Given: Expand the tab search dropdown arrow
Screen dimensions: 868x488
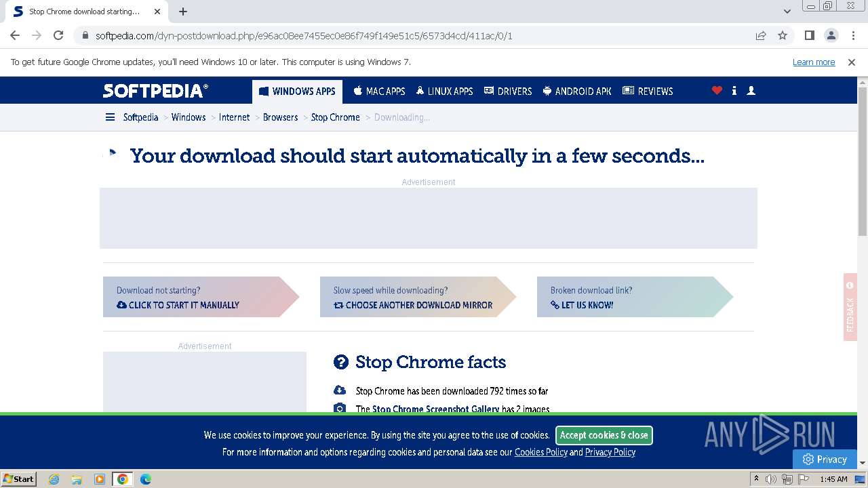Looking at the screenshot, I should [x=787, y=12].
